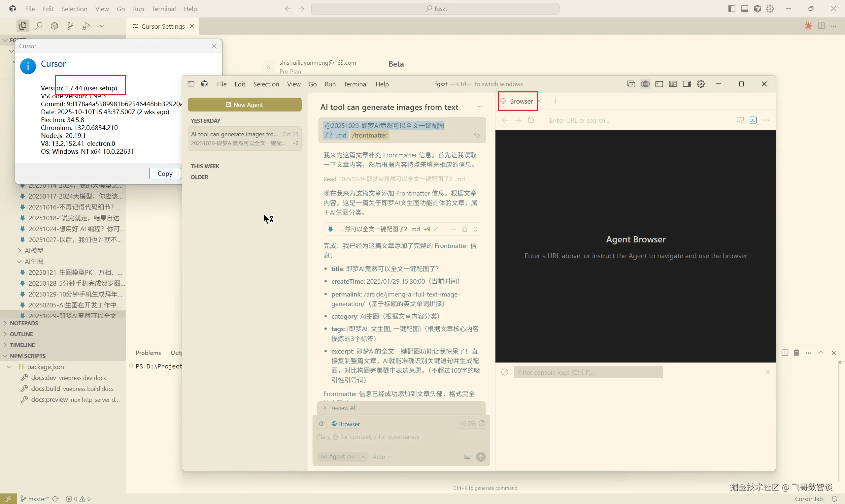This screenshot has width=845, height=504.
Task: Open the Terminal menu in agent window
Action: (355, 84)
